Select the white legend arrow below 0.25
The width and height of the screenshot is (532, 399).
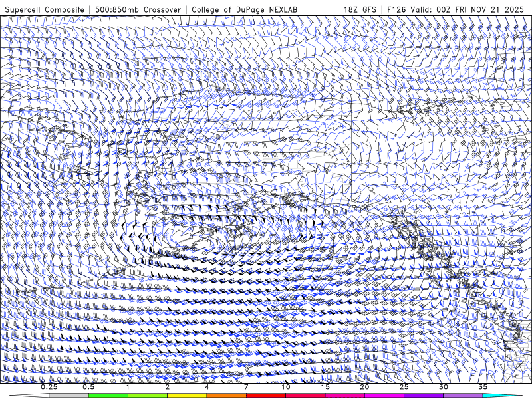(29, 396)
